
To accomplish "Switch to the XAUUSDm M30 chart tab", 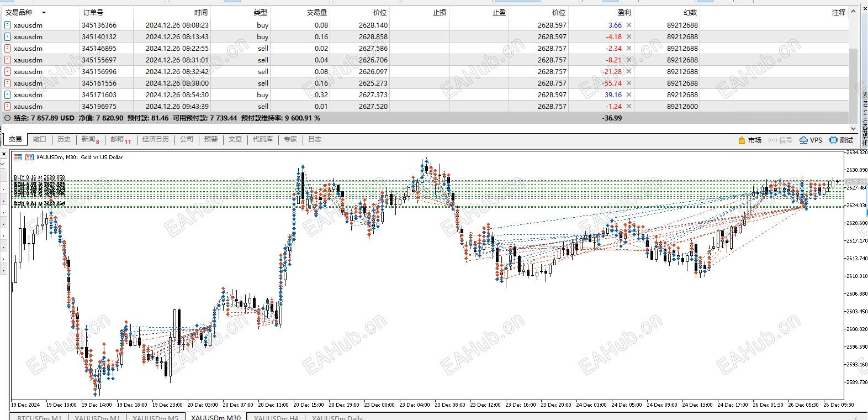I will (216, 417).
